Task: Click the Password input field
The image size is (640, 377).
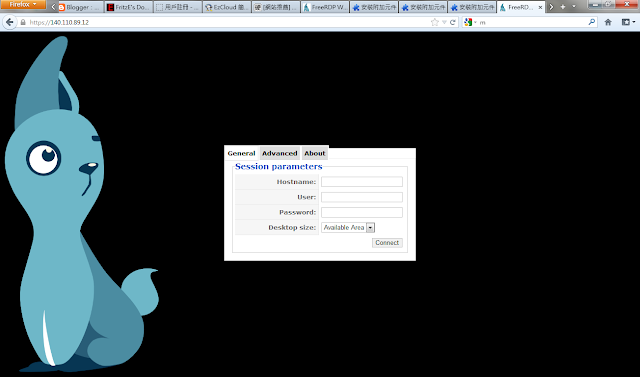Action: (x=362, y=212)
